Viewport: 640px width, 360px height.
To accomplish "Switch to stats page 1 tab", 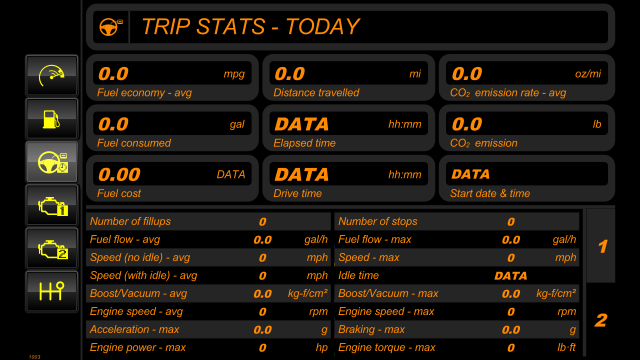I will [601, 246].
